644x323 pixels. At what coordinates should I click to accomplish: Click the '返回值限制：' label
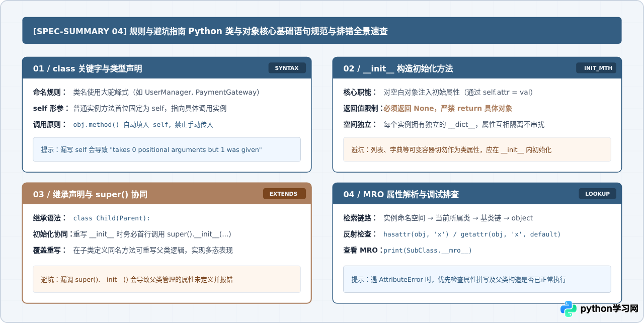click(363, 108)
